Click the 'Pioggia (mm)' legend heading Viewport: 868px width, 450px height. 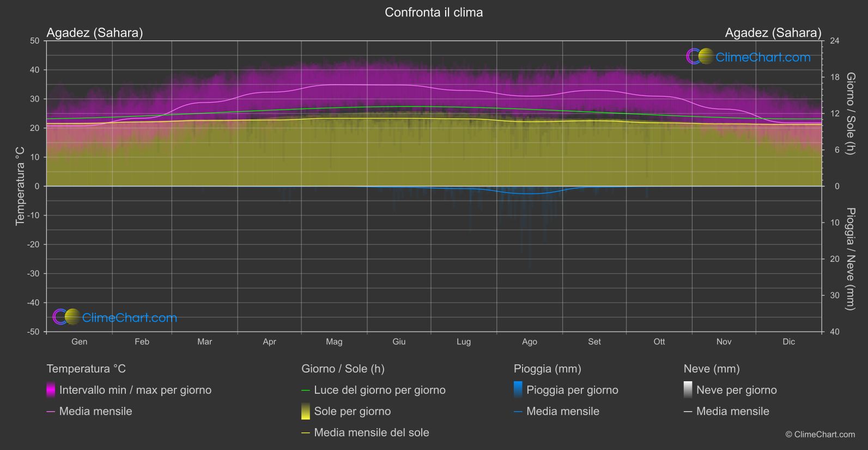(x=548, y=369)
